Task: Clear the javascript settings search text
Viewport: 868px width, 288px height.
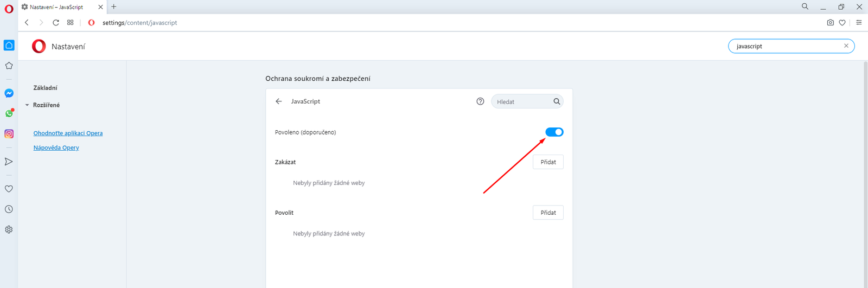Action: click(846, 46)
